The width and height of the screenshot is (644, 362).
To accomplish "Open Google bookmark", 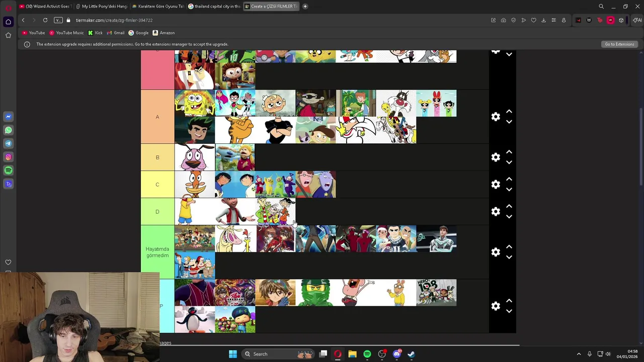I will pyautogui.click(x=138, y=33).
